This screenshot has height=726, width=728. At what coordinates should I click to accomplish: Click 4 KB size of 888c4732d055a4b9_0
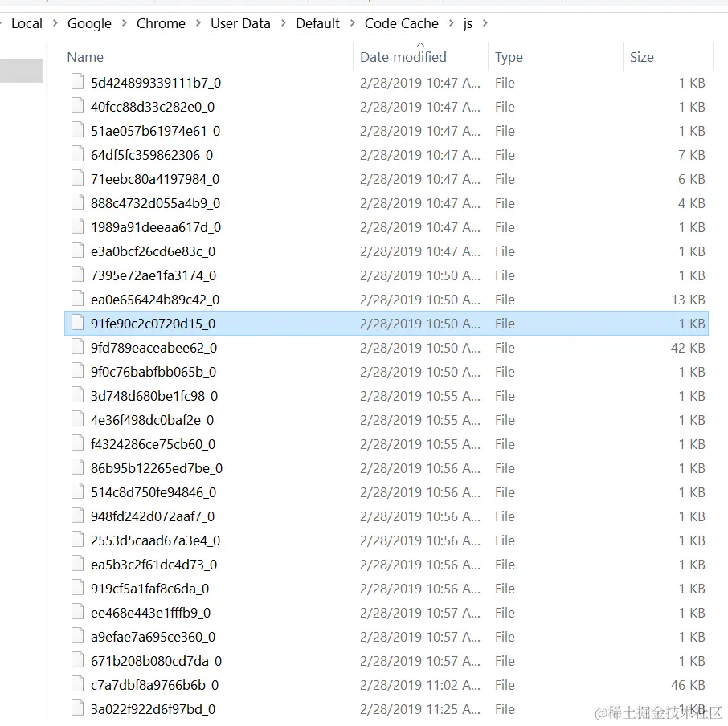[692, 202]
